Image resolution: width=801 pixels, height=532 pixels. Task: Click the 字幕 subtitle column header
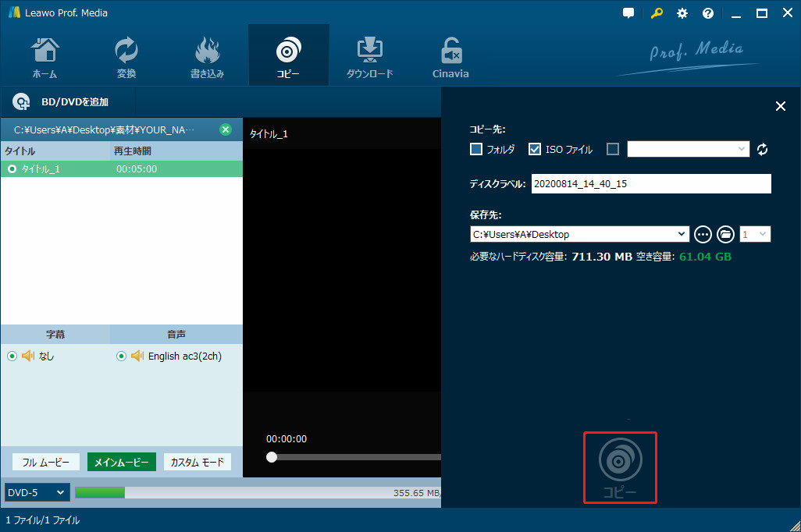(x=55, y=335)
